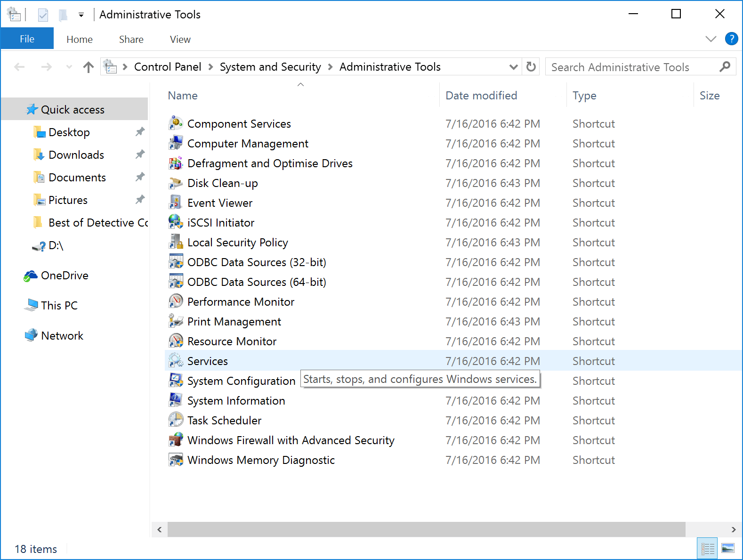Image resolution: width=743 pixels, height=560 pixels.
Task: Open This PC in navigation pane
Action: (59, 305)
